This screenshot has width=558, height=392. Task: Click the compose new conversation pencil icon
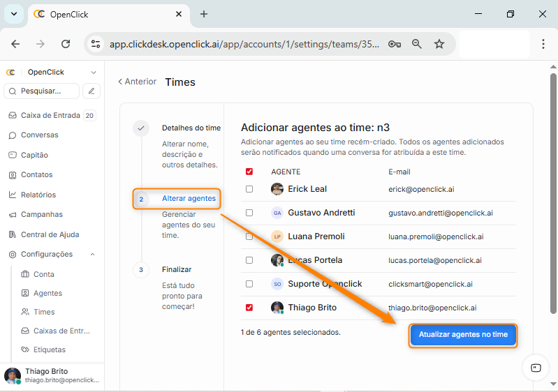pyautogui.click(x=91, y=91)
